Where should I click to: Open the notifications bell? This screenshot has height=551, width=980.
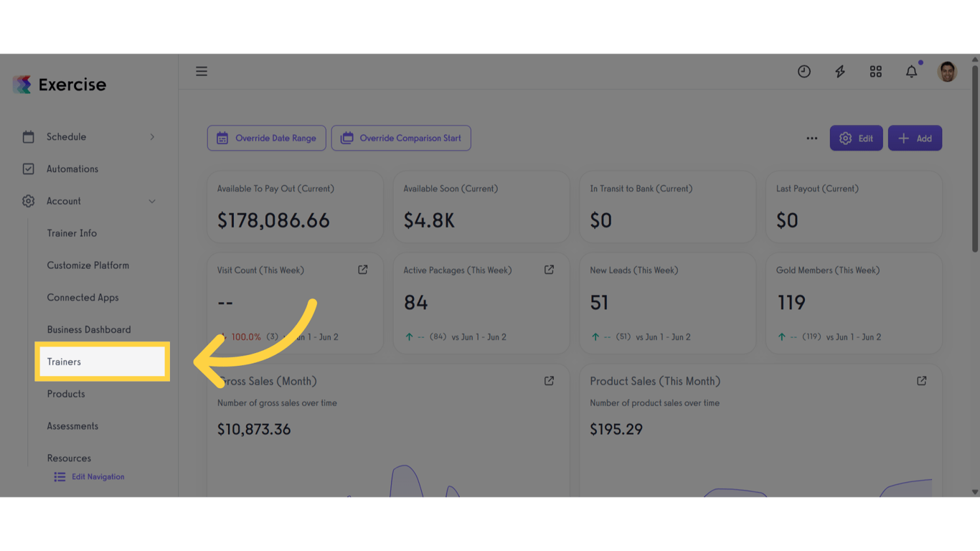click(912, 71)
